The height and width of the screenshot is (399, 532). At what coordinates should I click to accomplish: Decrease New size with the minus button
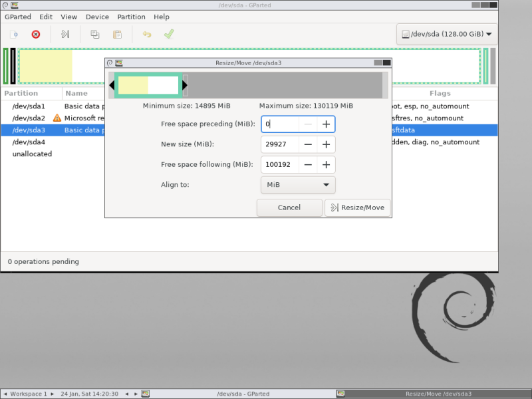point(308,144)
